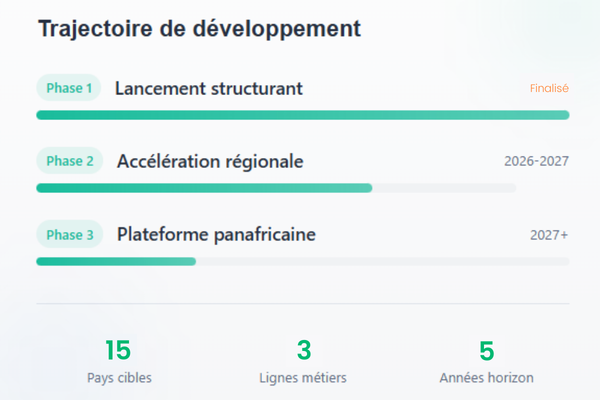The height and width of the screenshot is (400, 600).
Task: Click the green number 3 statistic
Action: (x=304, y=350)
